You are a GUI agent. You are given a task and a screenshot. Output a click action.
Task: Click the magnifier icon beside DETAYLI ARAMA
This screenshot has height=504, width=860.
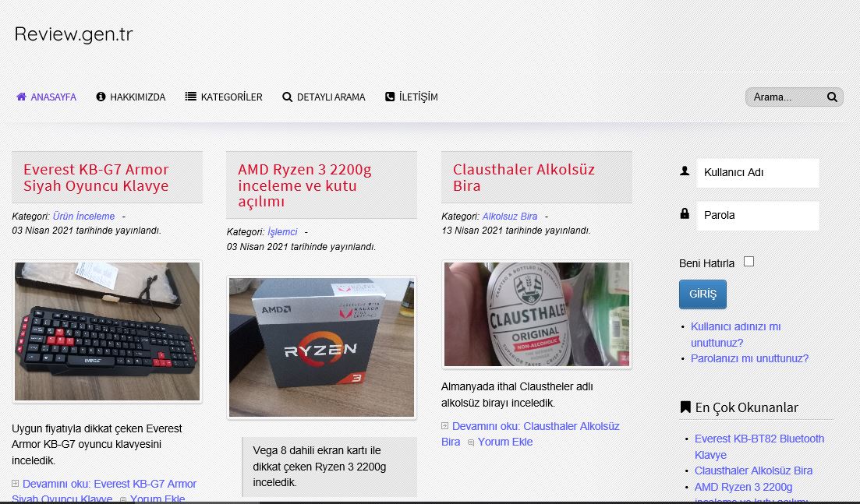287,97
